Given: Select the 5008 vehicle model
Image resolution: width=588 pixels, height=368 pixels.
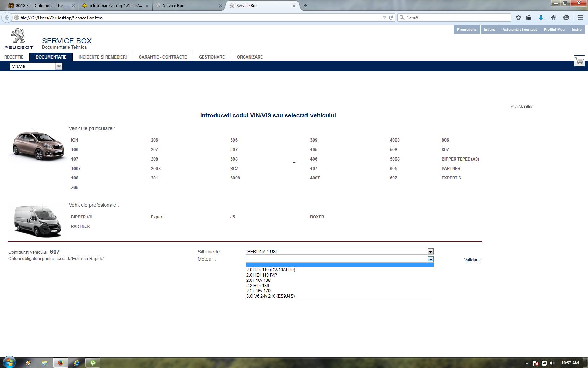Looking at the screenshot, I should pyautogui.click(x=394, y=159).
